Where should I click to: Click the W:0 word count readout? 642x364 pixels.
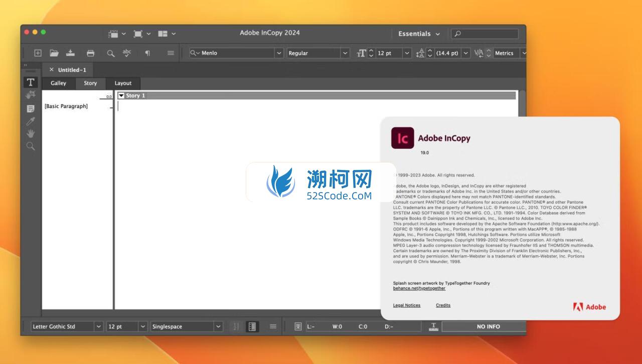(337, 326)
